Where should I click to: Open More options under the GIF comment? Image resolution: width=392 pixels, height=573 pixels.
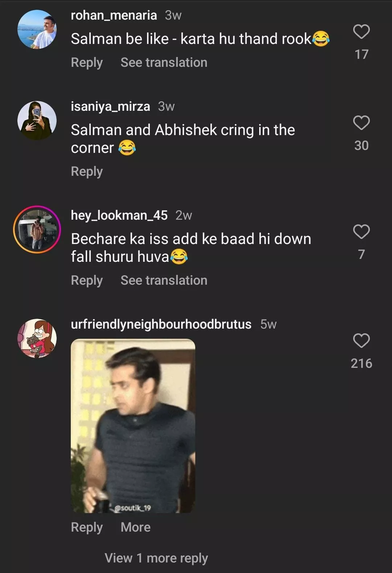[135, 527]
